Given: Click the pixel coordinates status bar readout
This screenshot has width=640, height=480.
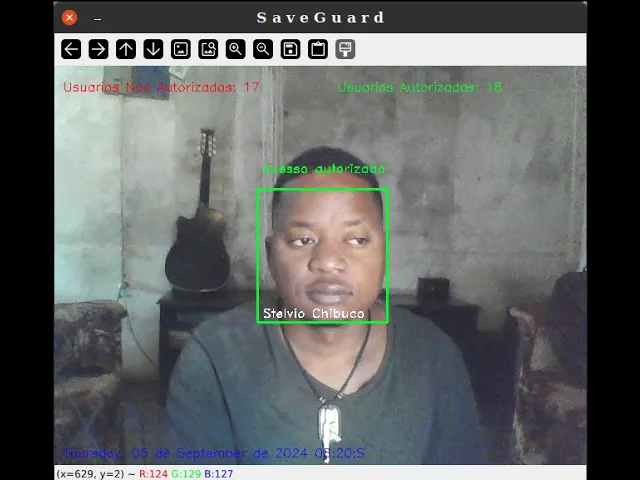Looking at the screenshot, I should tap(90, 474).
